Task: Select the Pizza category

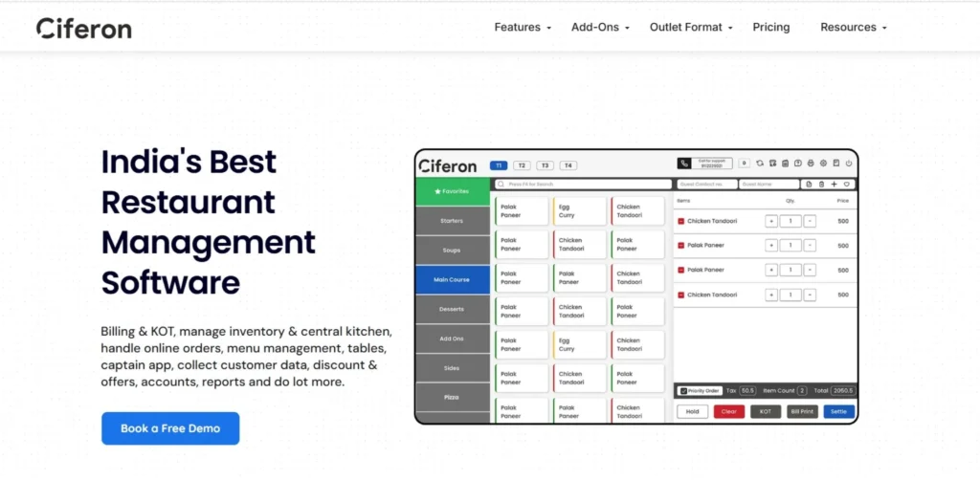Action: [453, 397]
